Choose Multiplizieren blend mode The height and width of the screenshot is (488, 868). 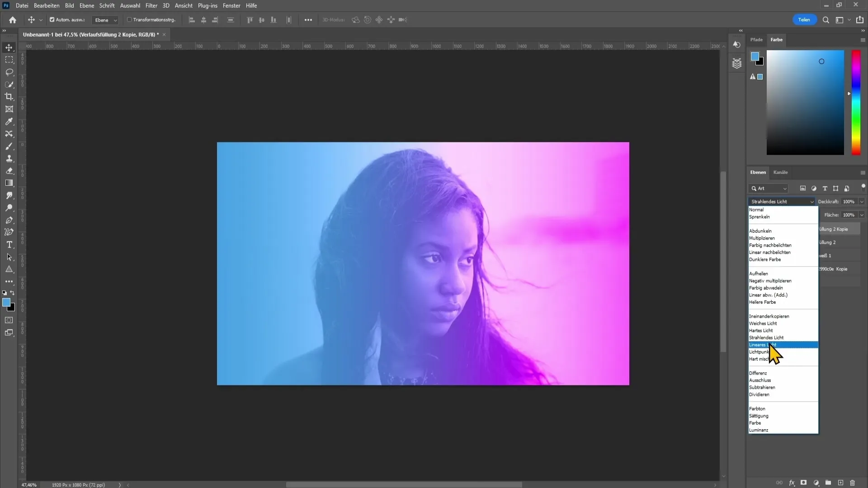(783, 238)
